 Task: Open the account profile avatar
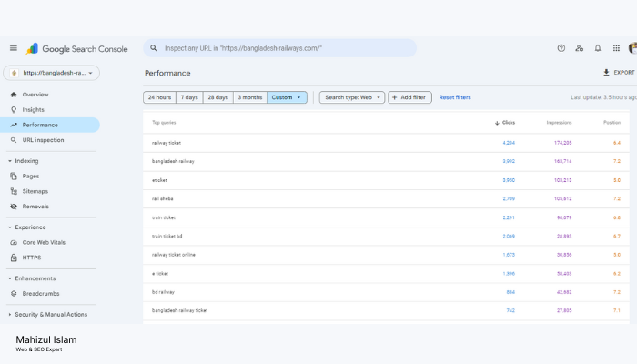coord(632,48)
